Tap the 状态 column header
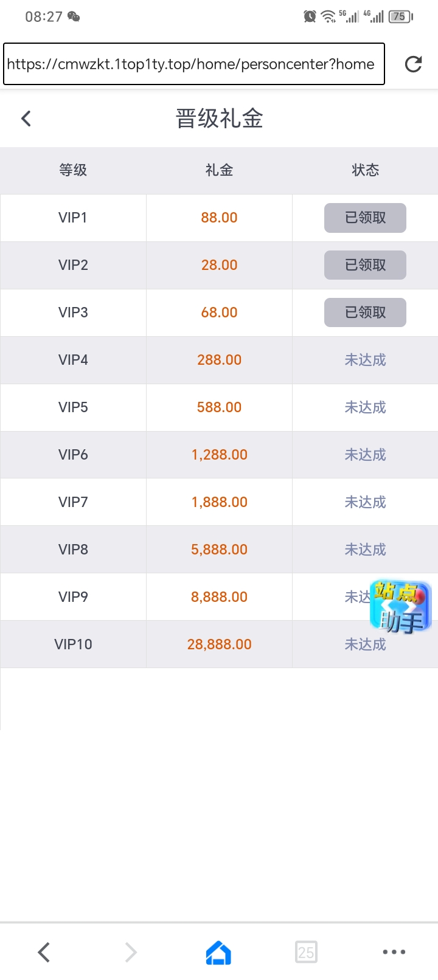 coord(365,170)
